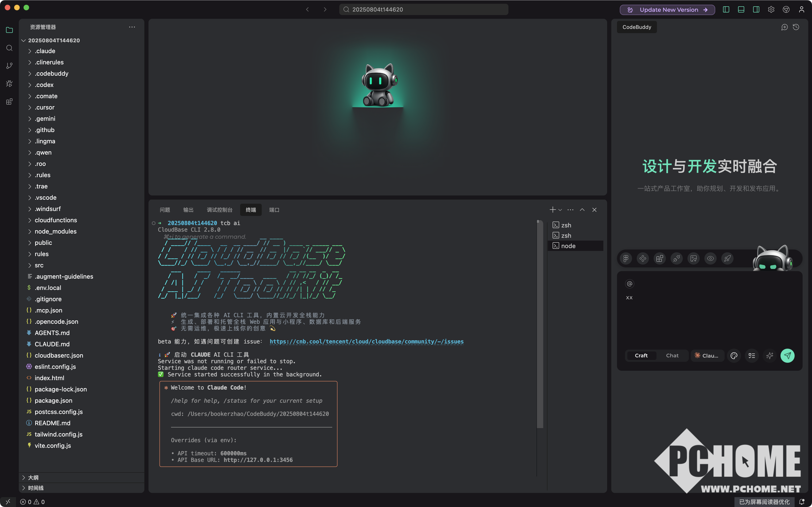This screenshot has width=812, height=507.
Task: Open the color palette design icon
Action: [x=734, y=356]
